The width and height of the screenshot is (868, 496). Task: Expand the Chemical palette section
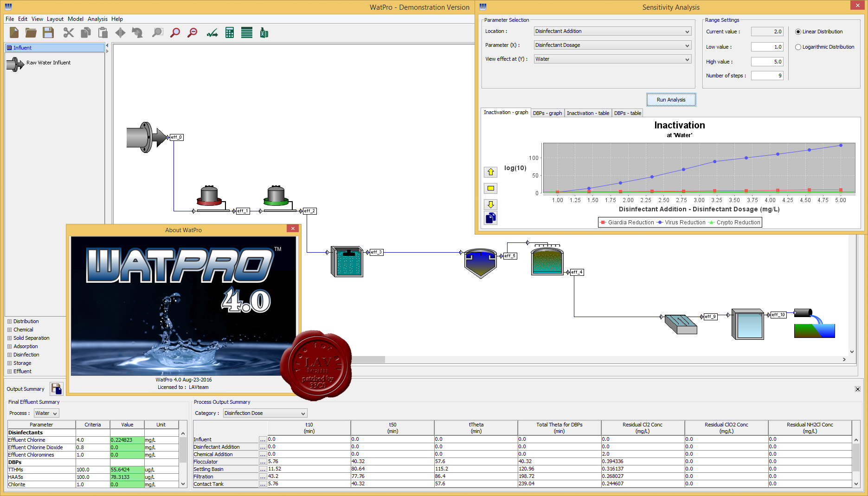click(x=23, y=330)
